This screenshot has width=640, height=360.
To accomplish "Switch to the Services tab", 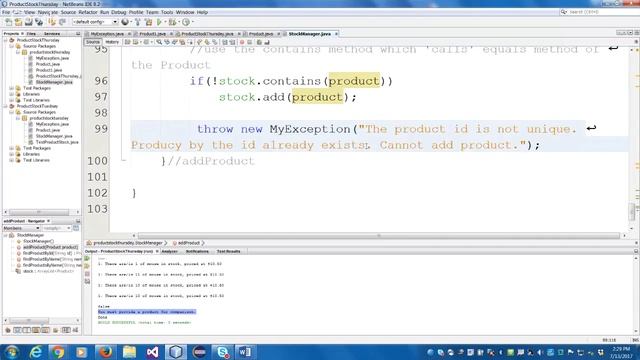I will coord(51,33).
